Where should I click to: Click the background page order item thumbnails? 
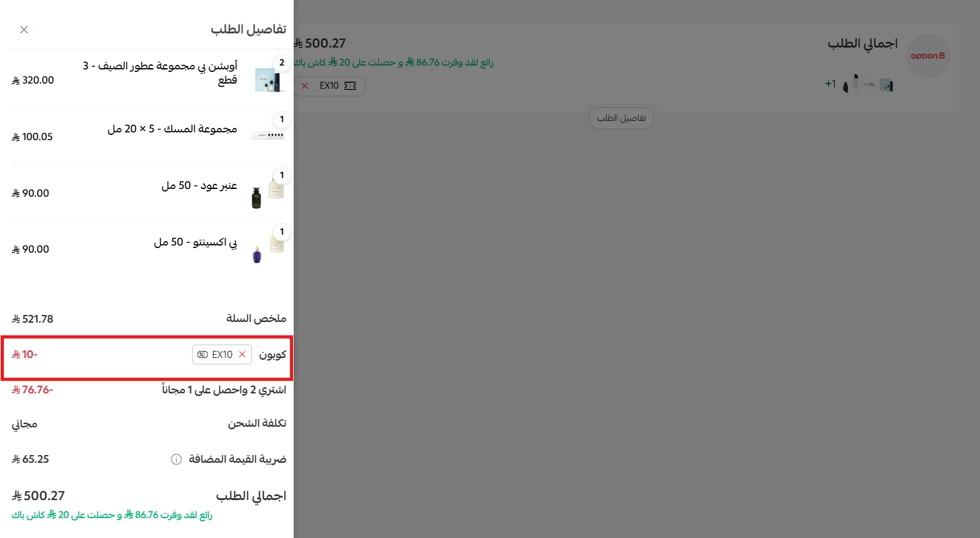[x=868, y=84]
